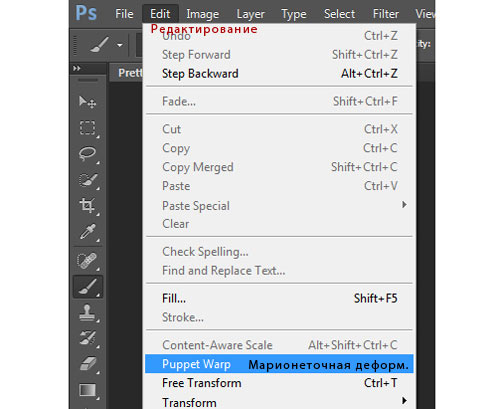The width and height of the screenshot is (500, 409).
Task: Choose Step Backward from Edit menu
Action: point(279,74)
